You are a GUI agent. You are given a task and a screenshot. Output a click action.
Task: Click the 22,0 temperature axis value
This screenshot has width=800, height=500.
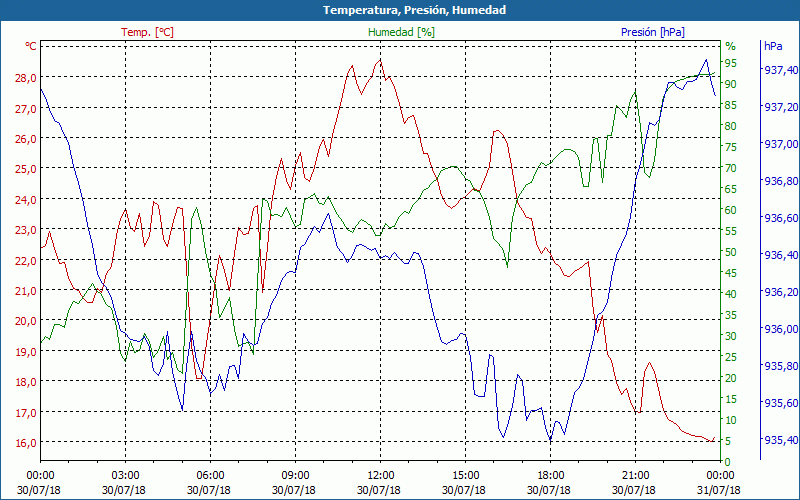(x=27, y=260)
